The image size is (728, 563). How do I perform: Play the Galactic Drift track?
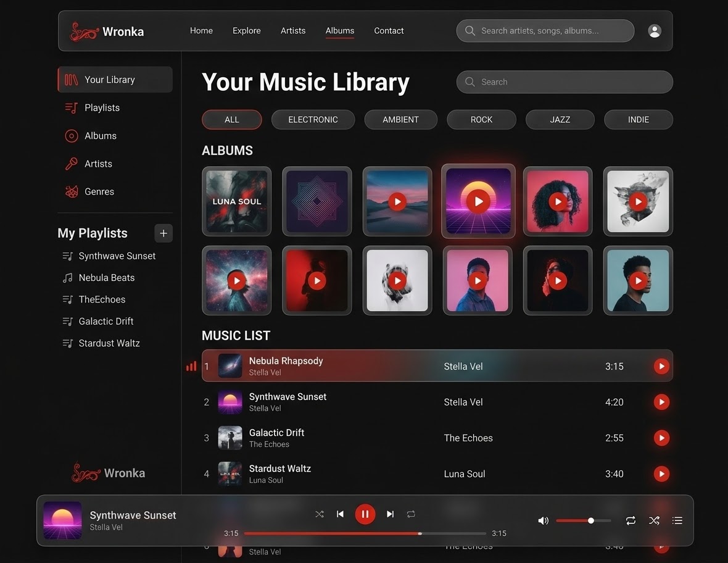pos(661,438)
